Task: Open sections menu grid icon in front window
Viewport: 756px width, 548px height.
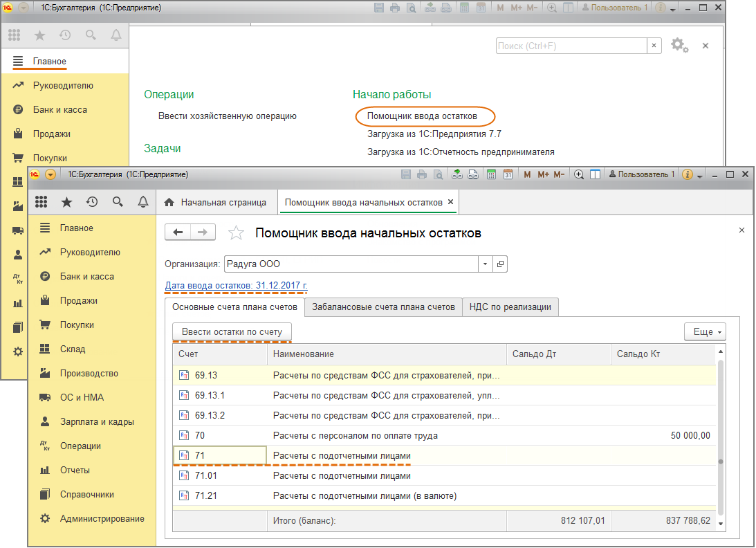Action: click(x=41, y=202)
